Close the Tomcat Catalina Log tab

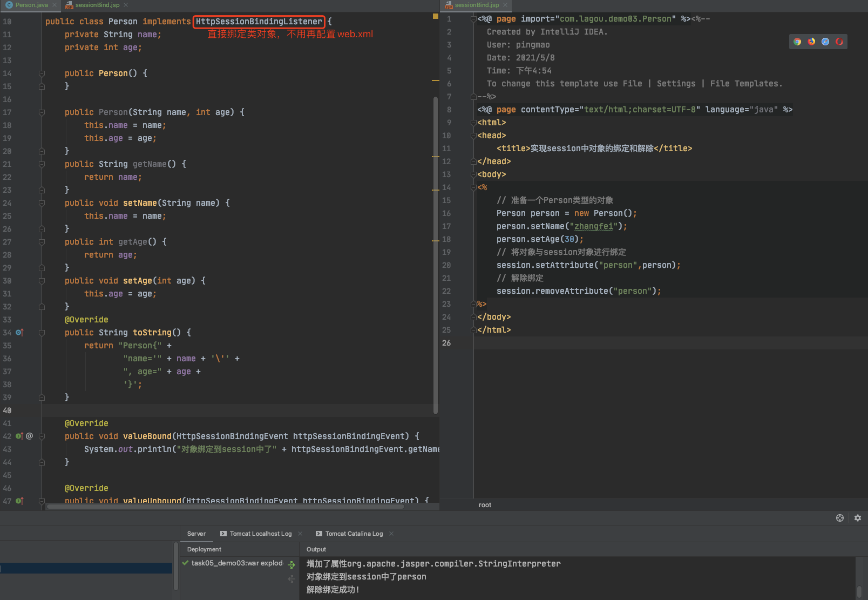pos(391,534)
